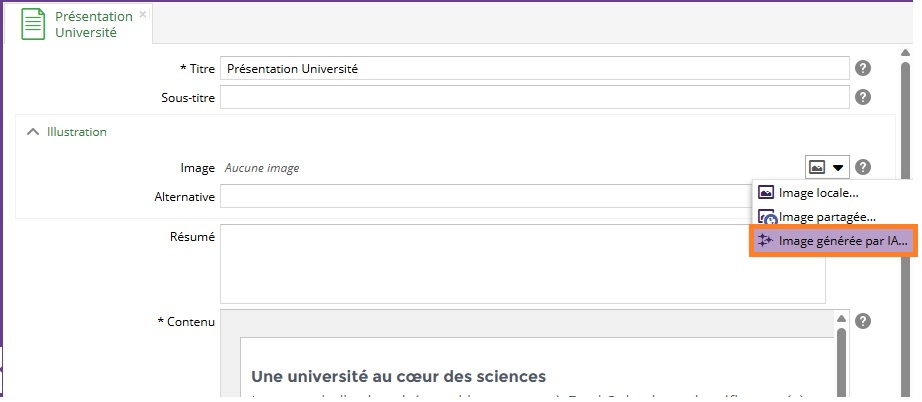
Task: Open help for the Titre field
Action: click(x=863, y=68)
